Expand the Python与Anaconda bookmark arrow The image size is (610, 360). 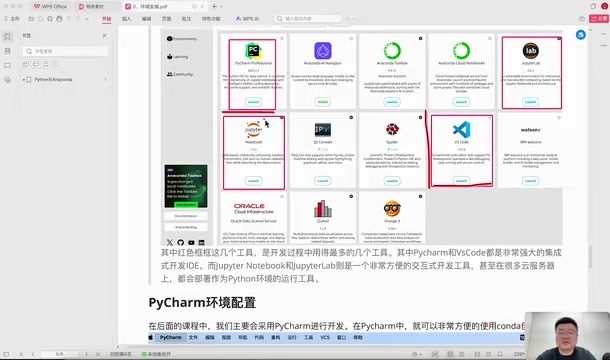[24, 80]
